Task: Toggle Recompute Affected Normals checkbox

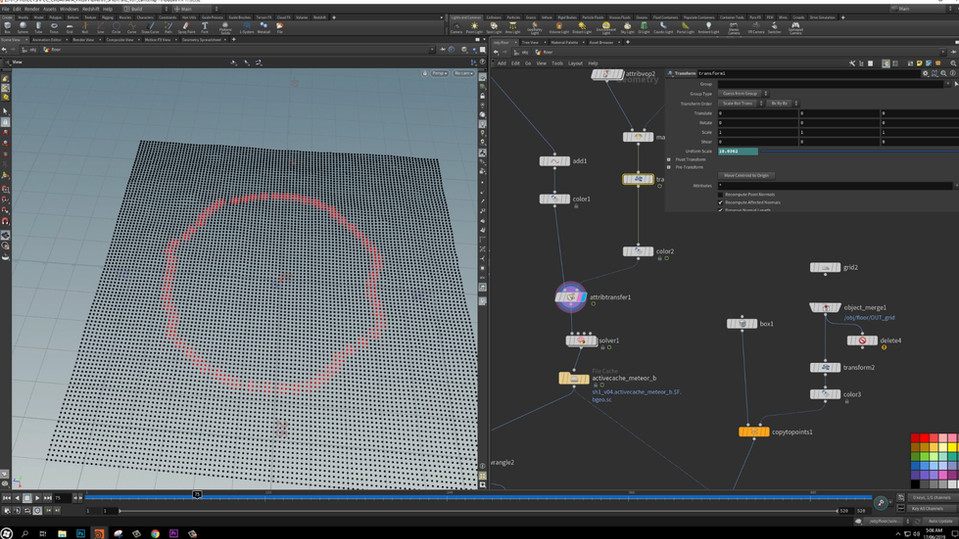Action: point(721,202)
